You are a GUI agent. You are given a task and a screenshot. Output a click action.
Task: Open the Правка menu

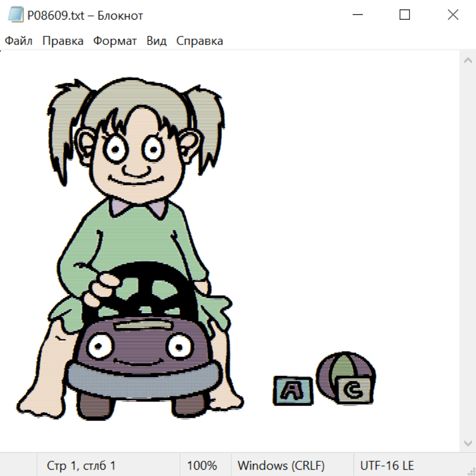[x=63, y=41]
